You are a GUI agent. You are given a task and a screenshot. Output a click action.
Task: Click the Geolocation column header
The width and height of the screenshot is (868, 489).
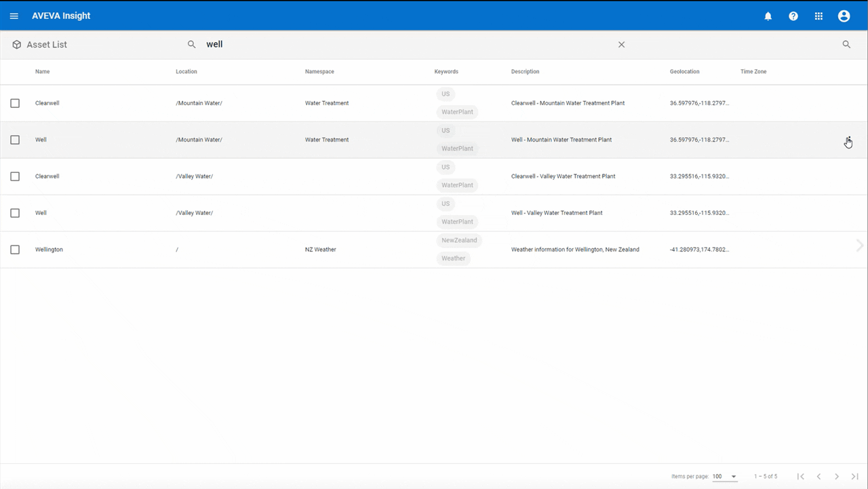[684, 72]
